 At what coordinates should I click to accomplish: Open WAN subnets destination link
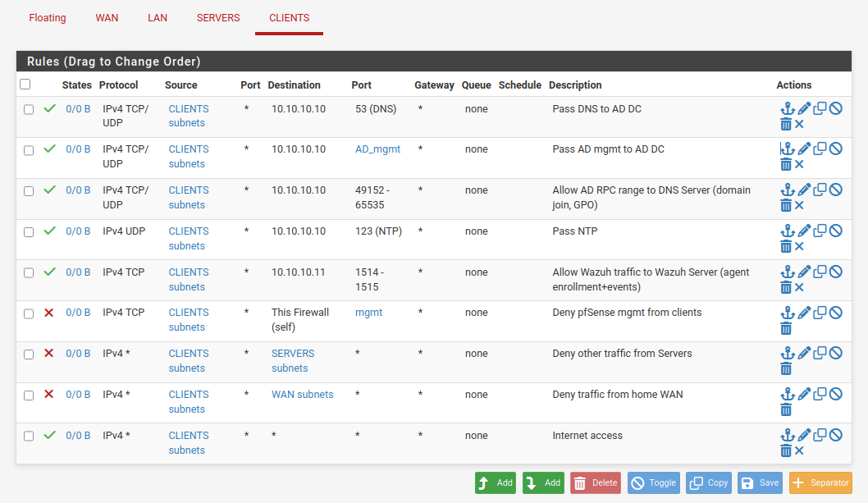pos(302,395)
